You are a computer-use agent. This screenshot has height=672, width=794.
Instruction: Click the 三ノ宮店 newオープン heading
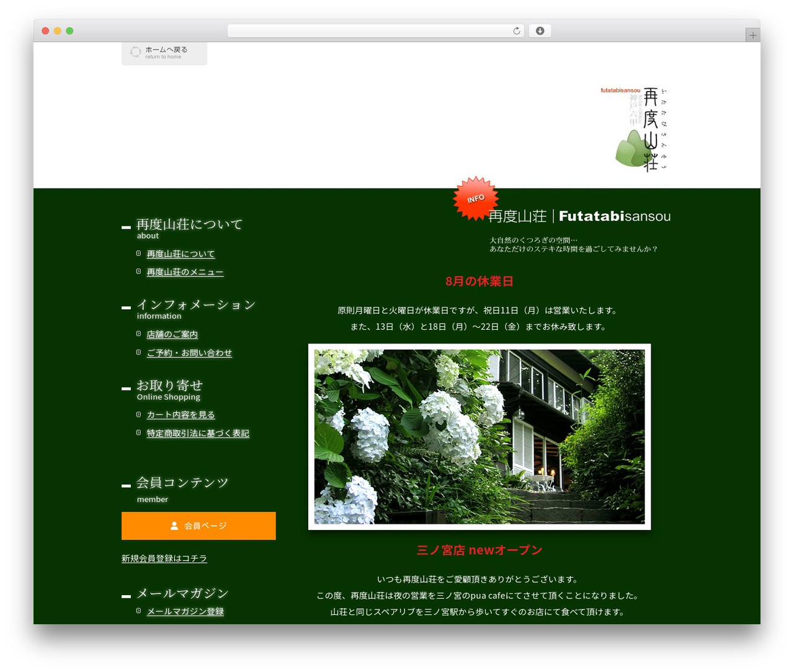pos(480,550)
